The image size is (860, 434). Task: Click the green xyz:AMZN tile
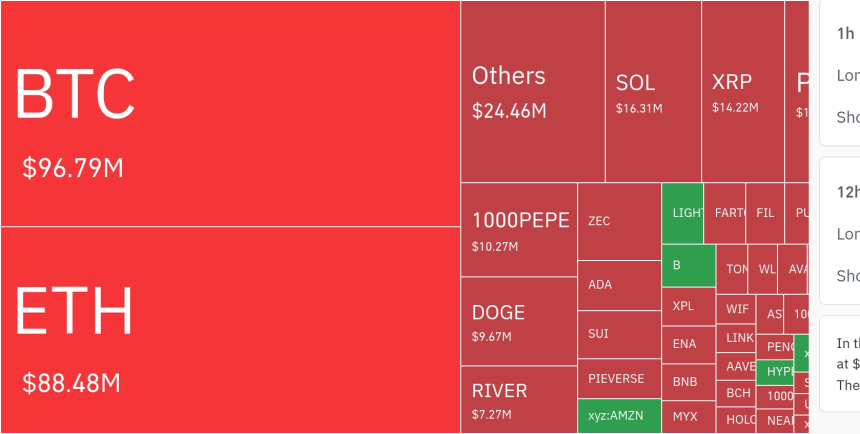coord(618,415)
